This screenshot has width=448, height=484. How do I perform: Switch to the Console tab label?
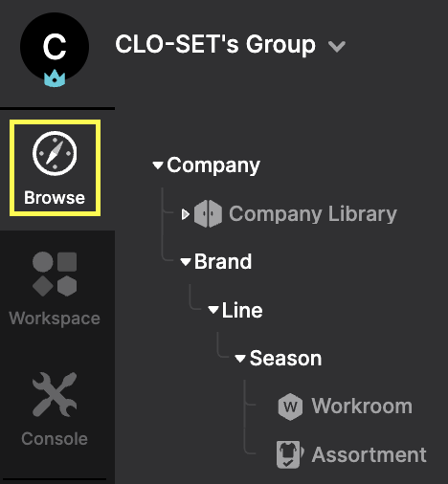(x=55, y=439)
